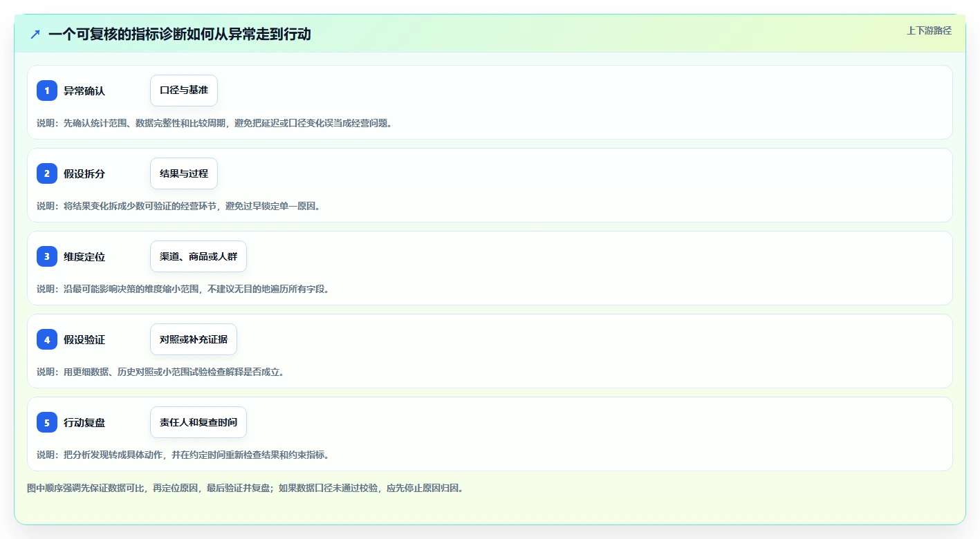Click the 结果与过程 tag
Image resolution: width=980 pixels, height=539 pixels.
point(184,173)
